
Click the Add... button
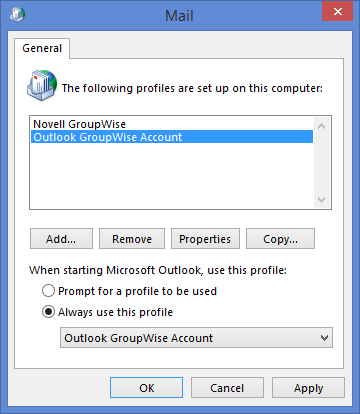point(61,239)
